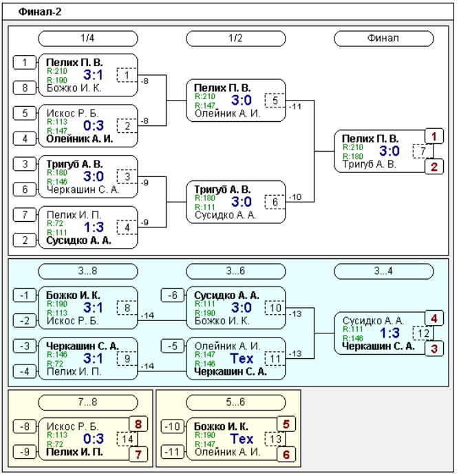Screen dimensions: 459x476
Task: Click red place badge 6 by Олейник
Action: (286, 455)
